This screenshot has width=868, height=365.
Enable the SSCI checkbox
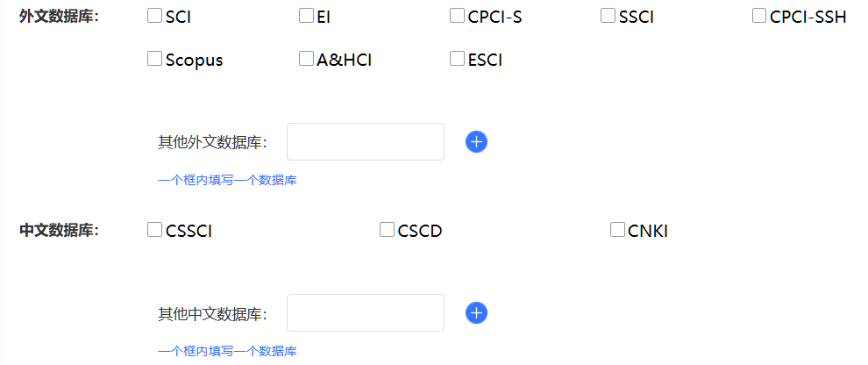click(x=608, y=16)
